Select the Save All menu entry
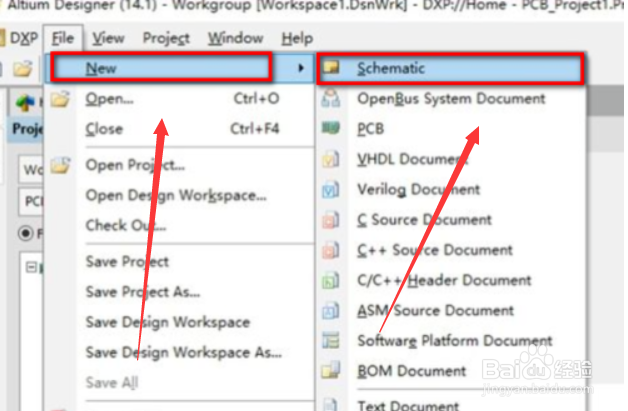Screen dimensions: 628x411 [178, 383]
